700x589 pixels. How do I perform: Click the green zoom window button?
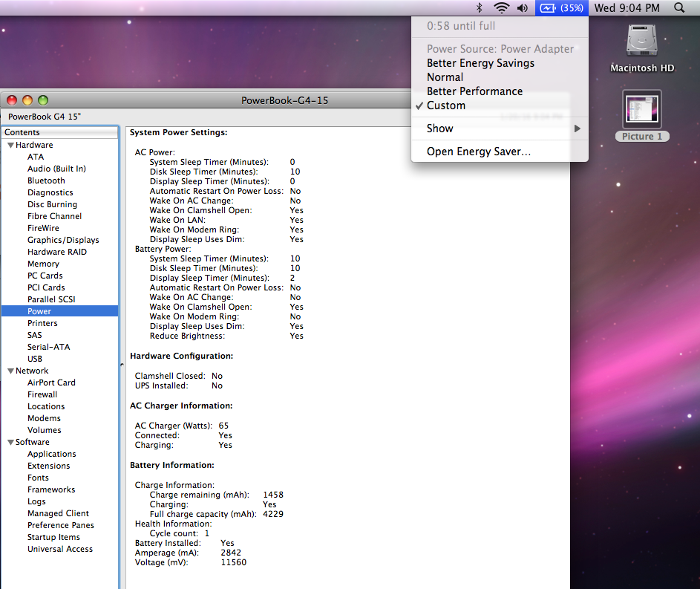[x=43, y=100]
